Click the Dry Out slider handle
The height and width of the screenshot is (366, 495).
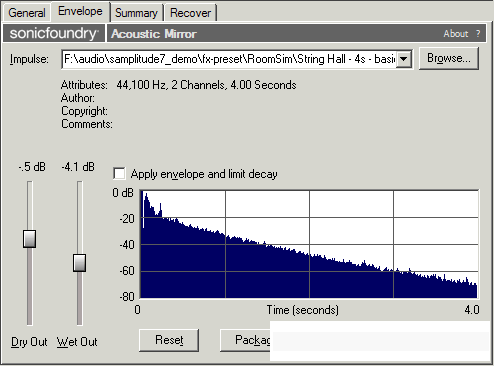click(30, 239)
